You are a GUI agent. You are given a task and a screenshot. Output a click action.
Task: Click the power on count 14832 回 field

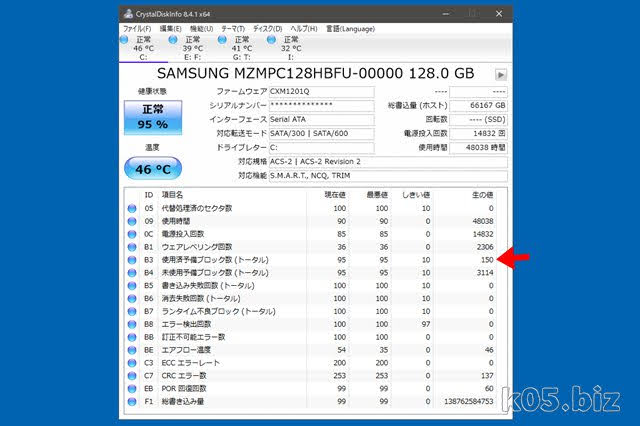478,133
